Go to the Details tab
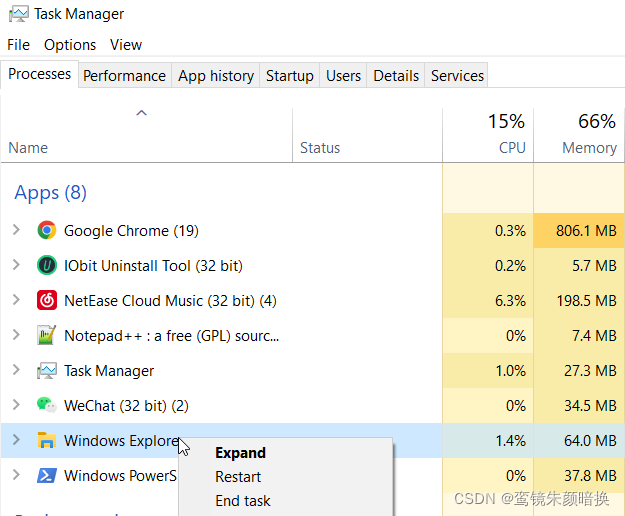The width and height of the screenshot is (625, 516). coord(396,76)
